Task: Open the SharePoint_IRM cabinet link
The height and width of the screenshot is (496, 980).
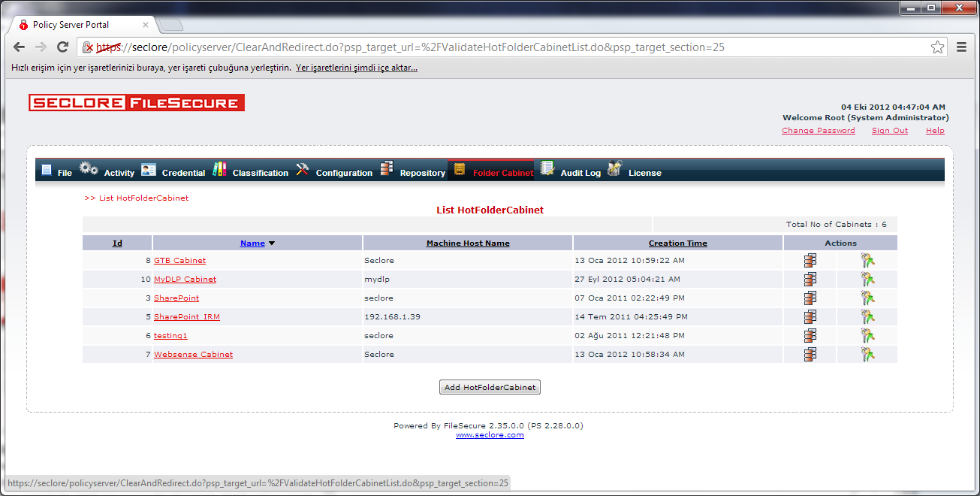Action: point(187,317)
